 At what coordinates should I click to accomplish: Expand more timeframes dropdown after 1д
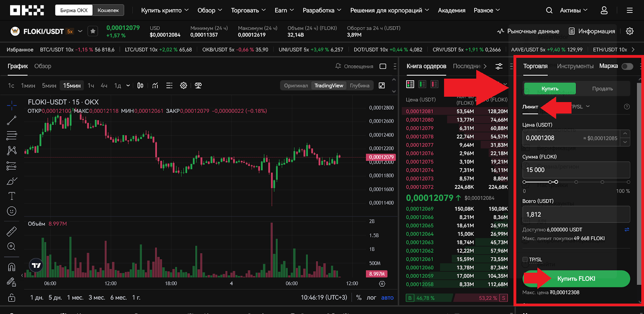[x=128, y=85]
